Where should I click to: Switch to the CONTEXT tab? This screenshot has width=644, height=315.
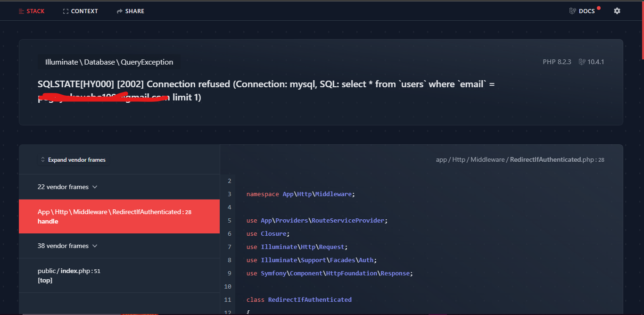[84, 11]
